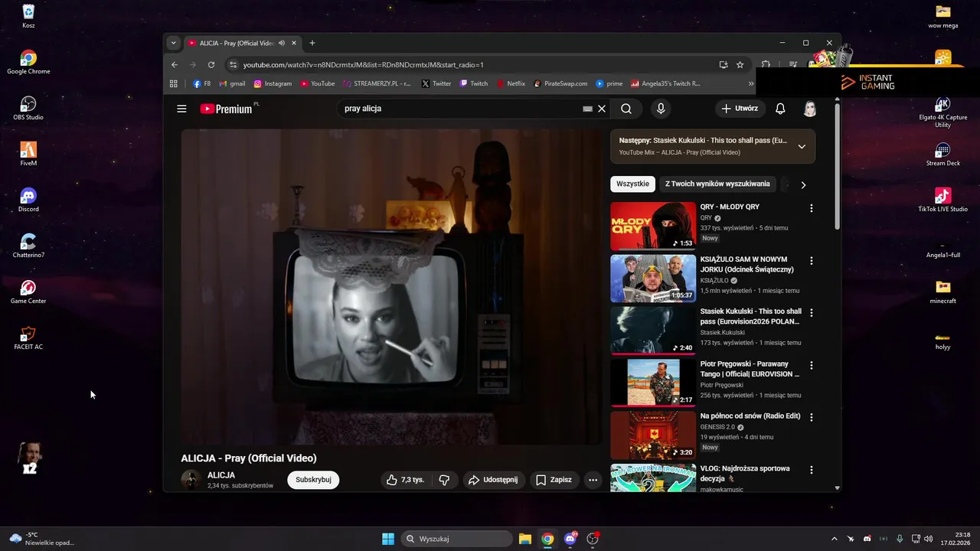Open options for QRY - MŁODY QRY video
980x551 pixels.
pos(812,208)
